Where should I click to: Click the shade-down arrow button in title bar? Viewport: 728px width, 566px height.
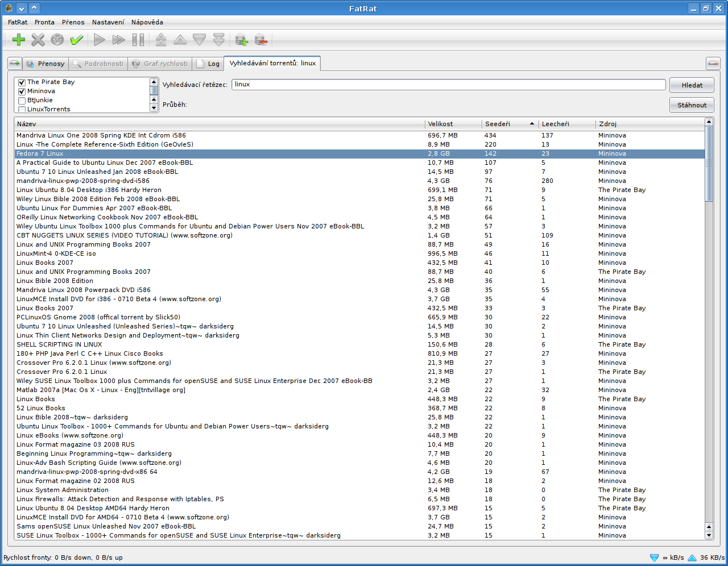coord(22,8)
